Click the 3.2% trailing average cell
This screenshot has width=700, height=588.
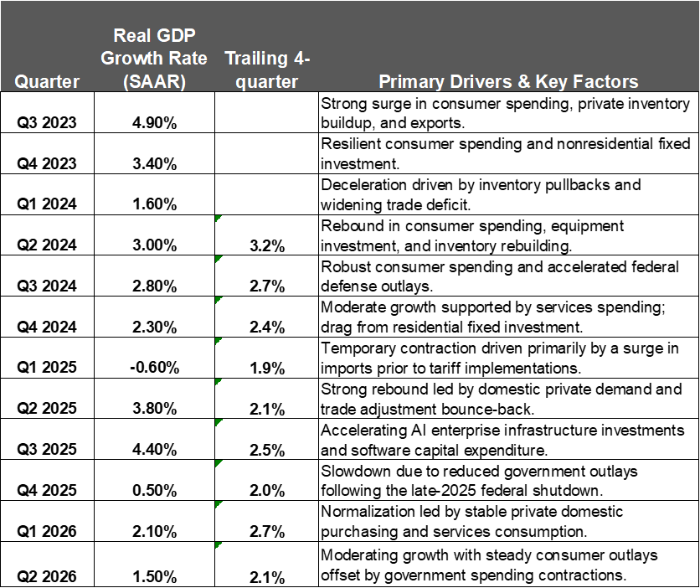coord(266,235)
